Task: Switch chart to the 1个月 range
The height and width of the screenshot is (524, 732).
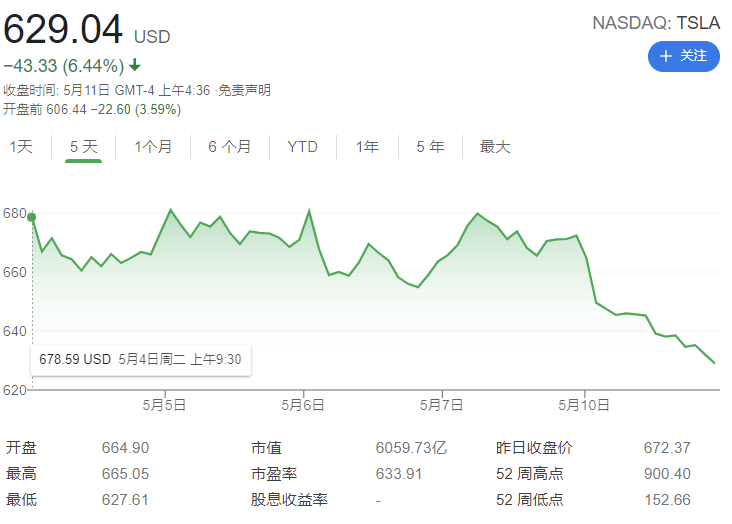Action: tap(153, 147)
